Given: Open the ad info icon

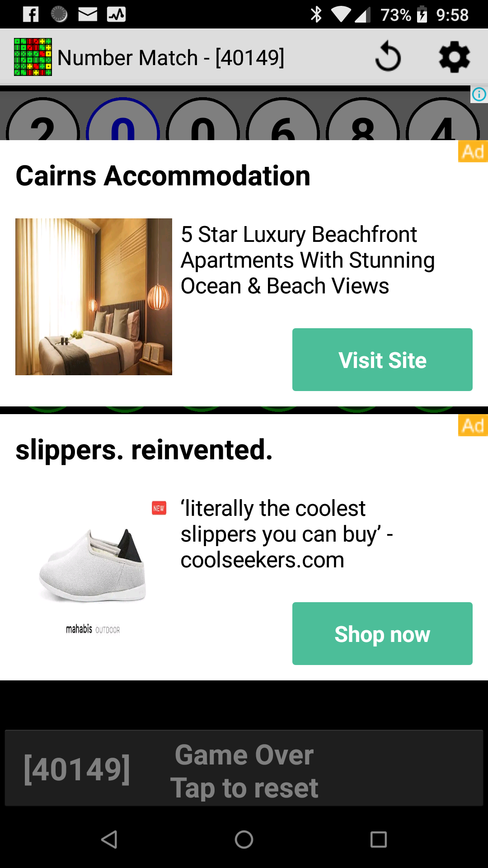Looking at the screenshot, I should pyautogui.click(x=479, y=94).
